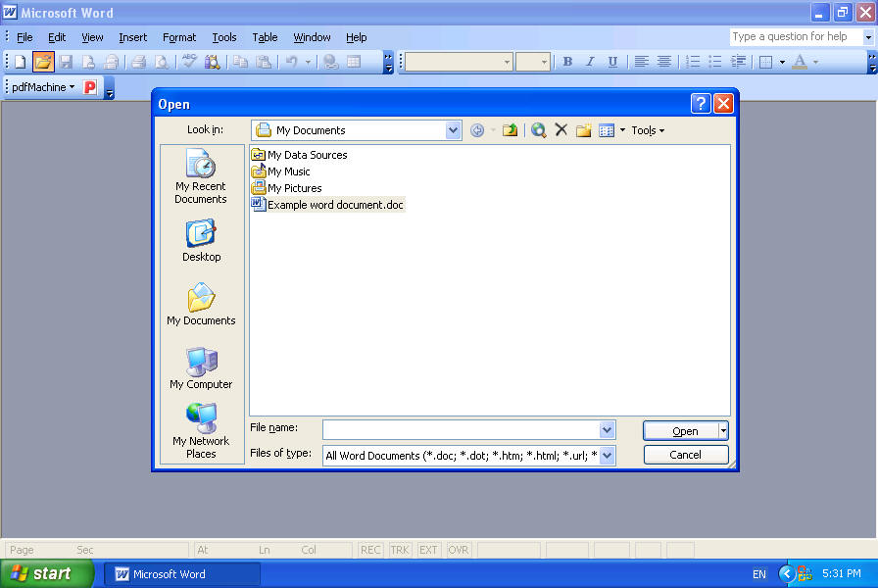The width and height of the screenshot is (878, 588).
Task: Click the Delete X icon in dialog toolbar
Action: (x=561, y=130)
